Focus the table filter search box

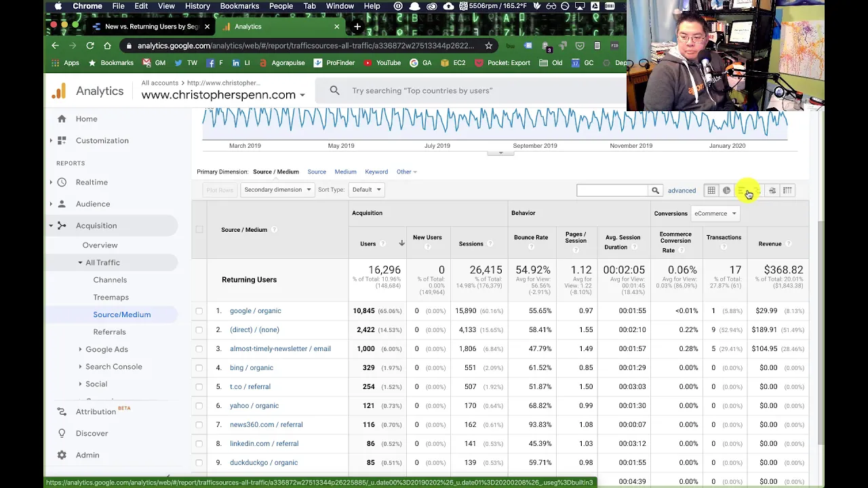coord(612,190)
